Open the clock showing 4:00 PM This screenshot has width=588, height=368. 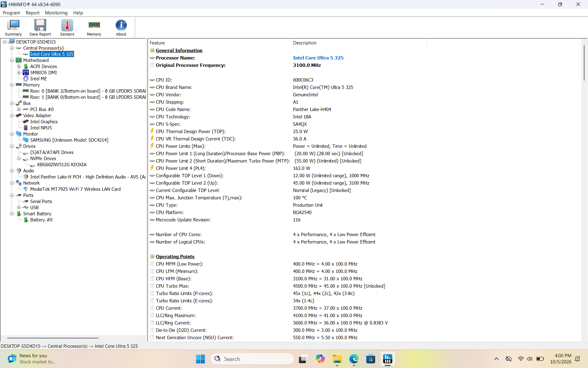pos(560,359)
